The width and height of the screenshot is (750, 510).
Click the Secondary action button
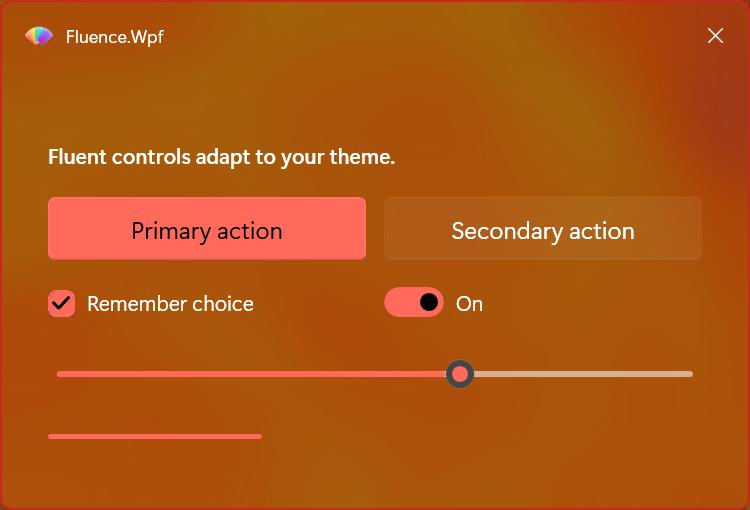pyautogui.click(x=543, y=229)
